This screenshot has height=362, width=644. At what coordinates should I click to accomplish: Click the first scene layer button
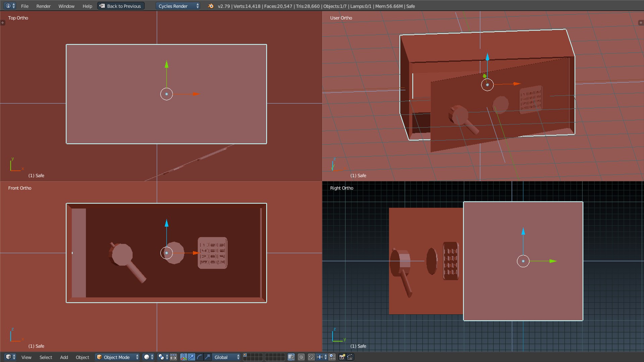pos(245,355)
